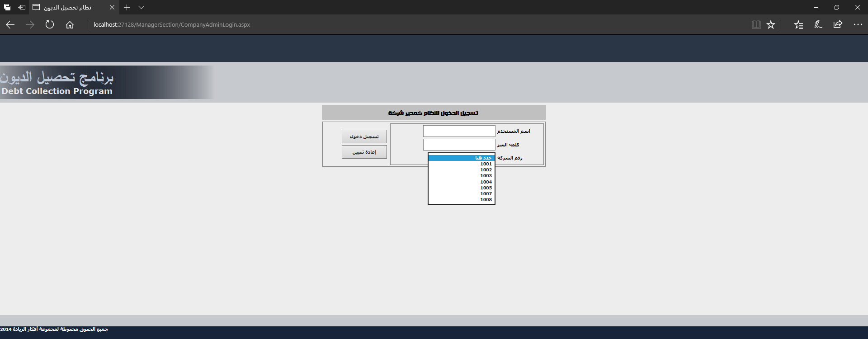Screen dimensions: 868x339
Task: Click the اسم المستخدم username field
Action: (459, 131)
